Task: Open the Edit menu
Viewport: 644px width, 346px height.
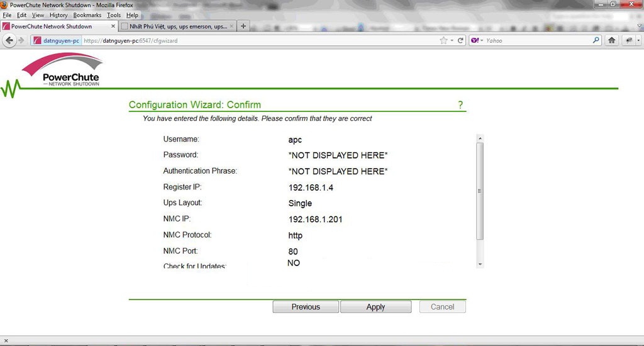Action: (21, 15)
